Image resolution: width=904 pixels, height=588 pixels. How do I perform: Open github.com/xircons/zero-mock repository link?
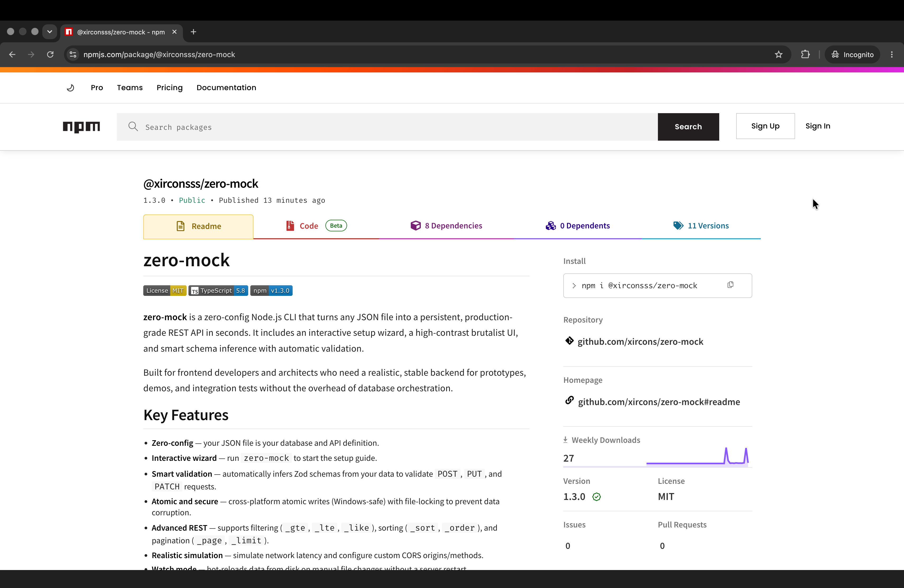click(x=640, y=342)
